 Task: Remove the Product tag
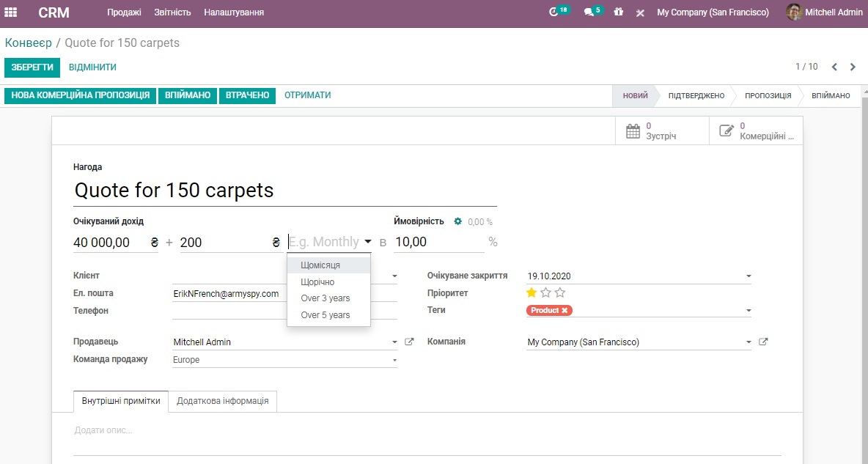coord(564,311)
